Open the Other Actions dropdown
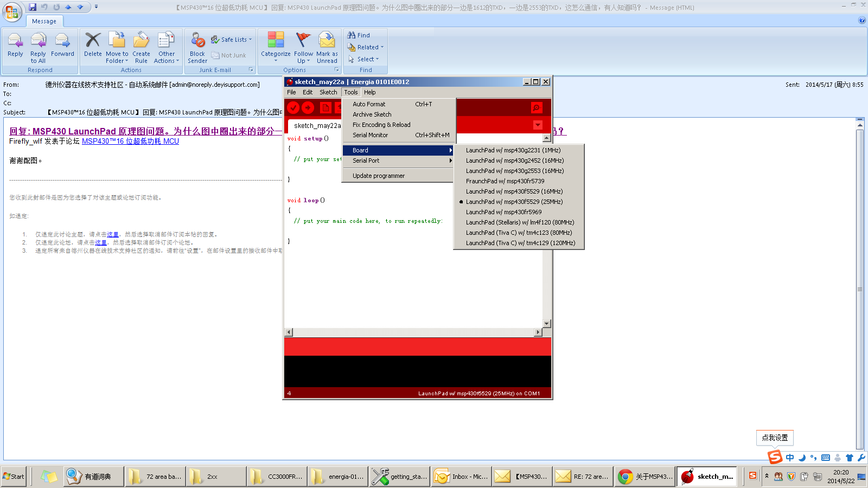The width and height of the screenshot is (868, 488). coord(167,48)
